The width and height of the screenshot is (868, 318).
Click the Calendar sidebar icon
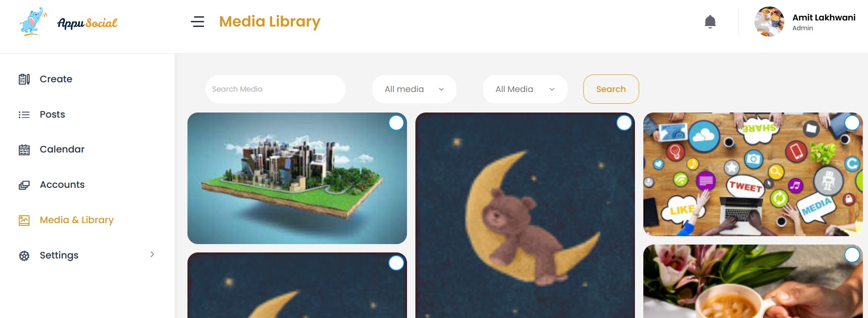[x=24, y=150]
